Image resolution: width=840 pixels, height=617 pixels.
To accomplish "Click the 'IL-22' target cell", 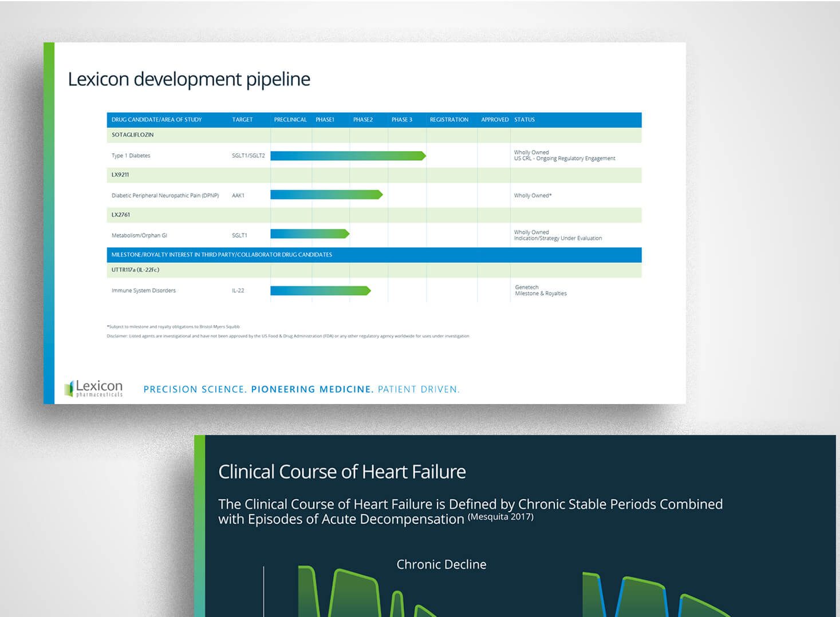I will click(x=238, y=291).
